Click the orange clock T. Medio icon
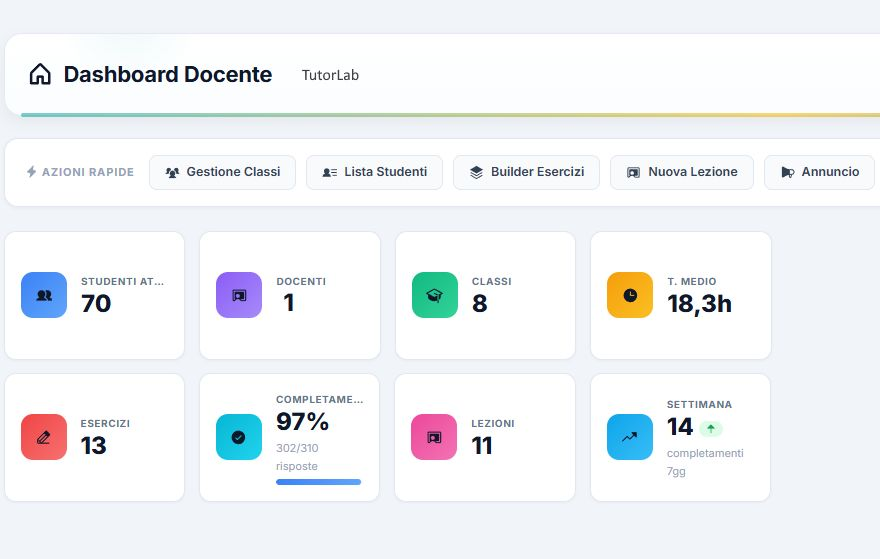 tap(630, 295)
